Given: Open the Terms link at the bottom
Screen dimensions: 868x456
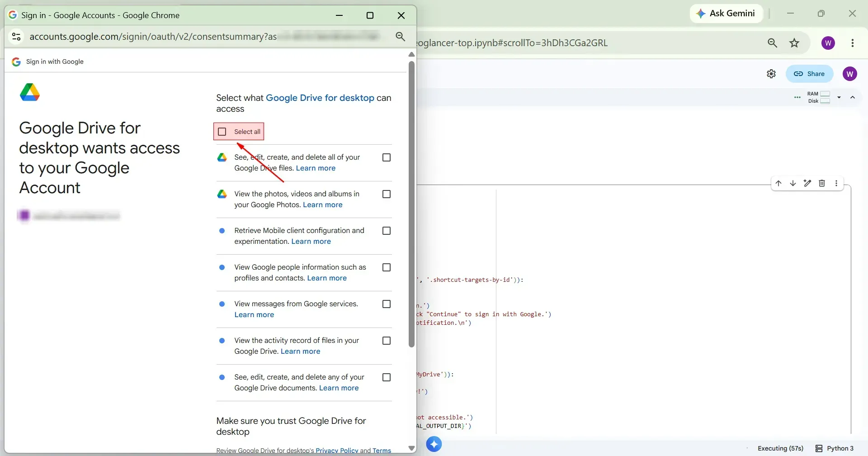Looking at the screenshot, I should coord(382,451).
